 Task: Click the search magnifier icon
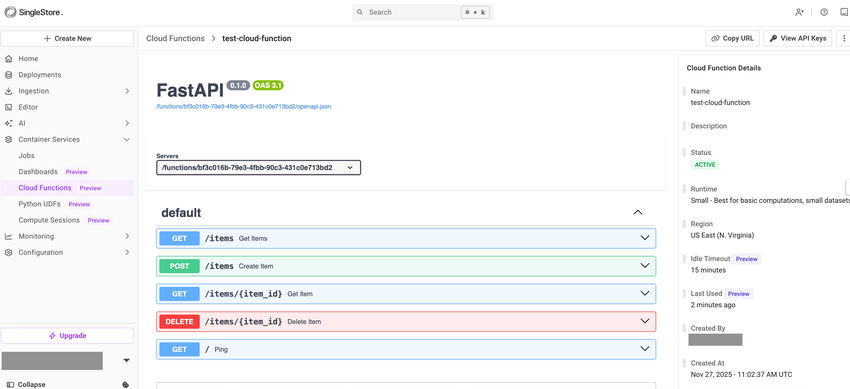pos(360,12)
